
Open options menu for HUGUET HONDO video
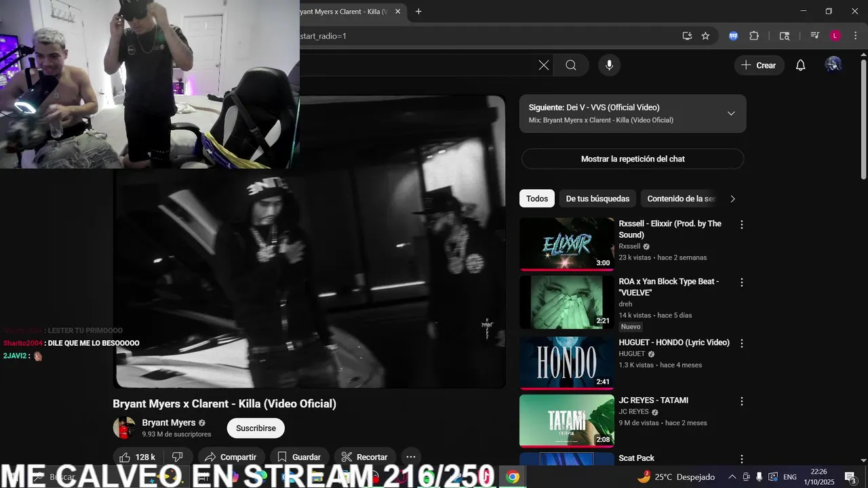pyautogui.click(x=741, y=344)
